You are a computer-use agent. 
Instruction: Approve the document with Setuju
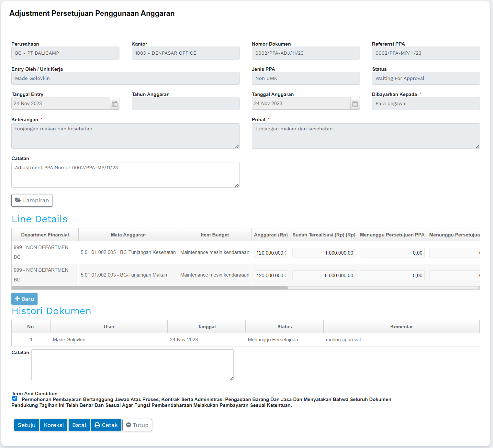pyautogui.click(x=27, y=425)
